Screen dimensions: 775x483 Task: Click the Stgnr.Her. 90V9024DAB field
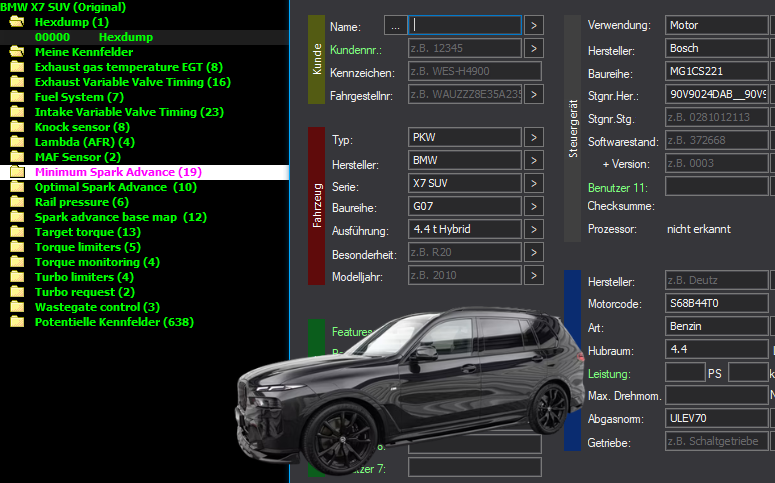pyautogui.click(x=717, y=94)
